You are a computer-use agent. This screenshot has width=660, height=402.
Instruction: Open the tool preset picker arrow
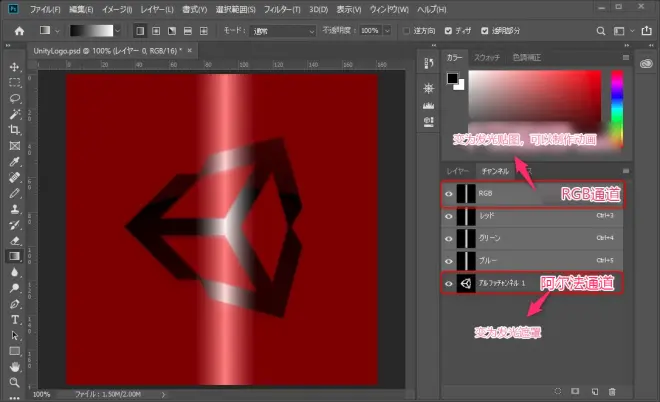(x=57, y=31)
